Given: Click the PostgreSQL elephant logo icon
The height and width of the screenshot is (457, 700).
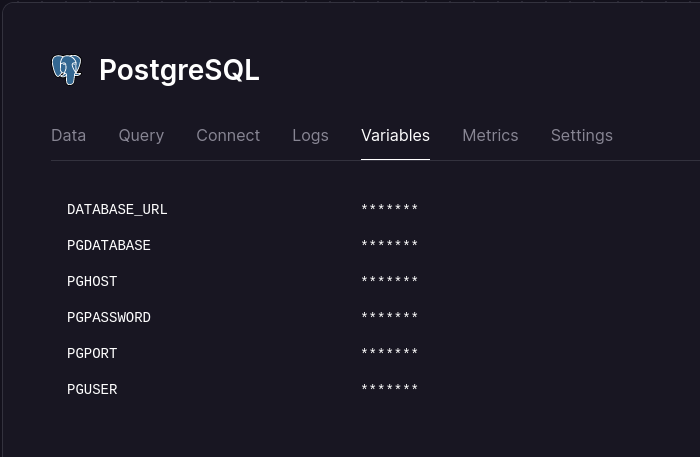Looking at the screenshot, I should click(x=66, y=70).
